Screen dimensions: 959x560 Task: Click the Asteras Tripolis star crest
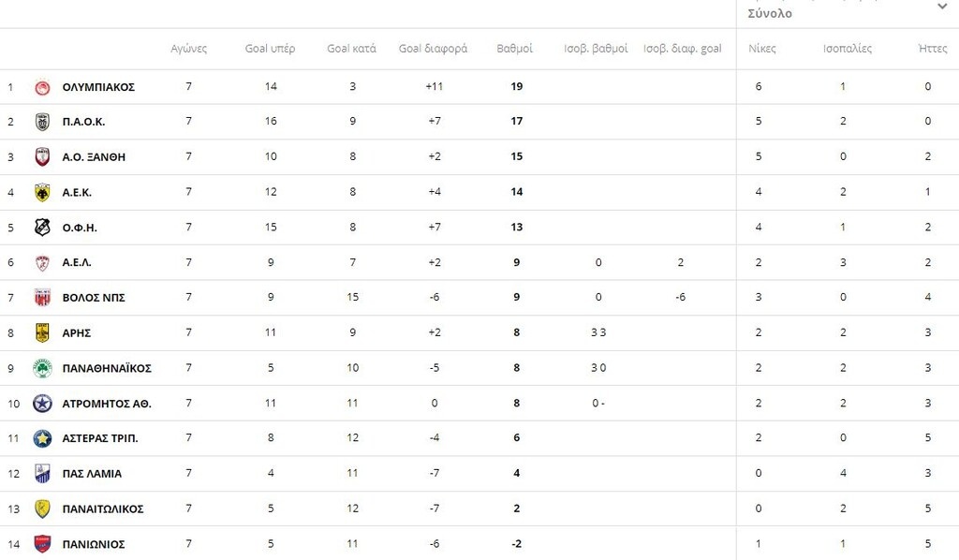point(42,438)
